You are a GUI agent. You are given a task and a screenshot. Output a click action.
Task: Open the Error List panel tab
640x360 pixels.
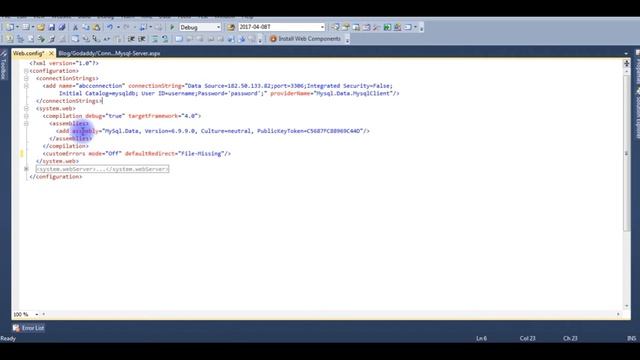(x=28, y=328)
